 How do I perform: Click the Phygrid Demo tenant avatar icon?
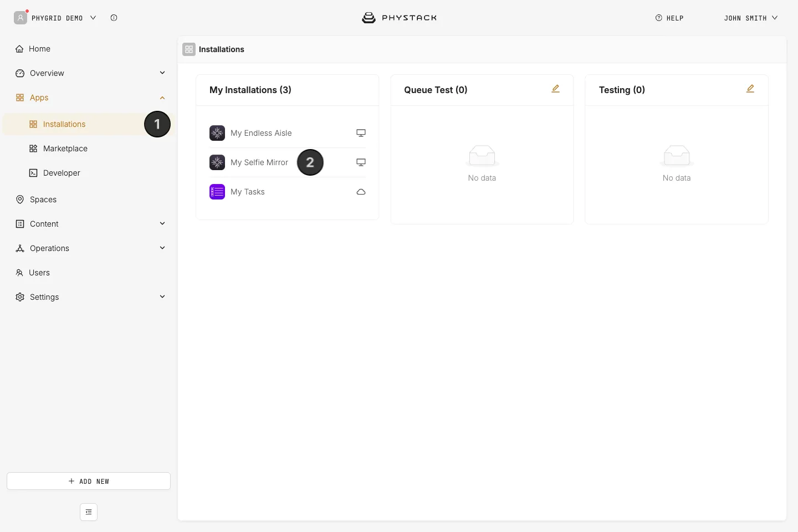click(x=21, y=18)
